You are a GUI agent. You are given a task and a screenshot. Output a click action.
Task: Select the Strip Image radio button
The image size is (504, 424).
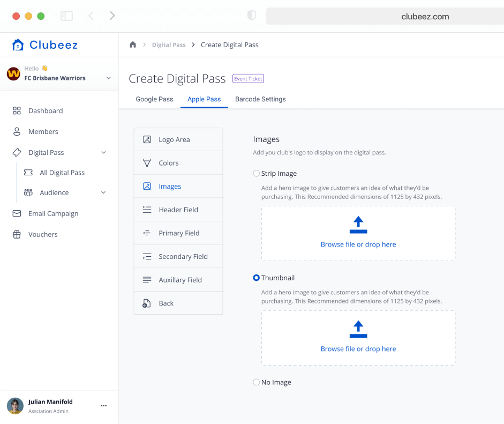256,174
